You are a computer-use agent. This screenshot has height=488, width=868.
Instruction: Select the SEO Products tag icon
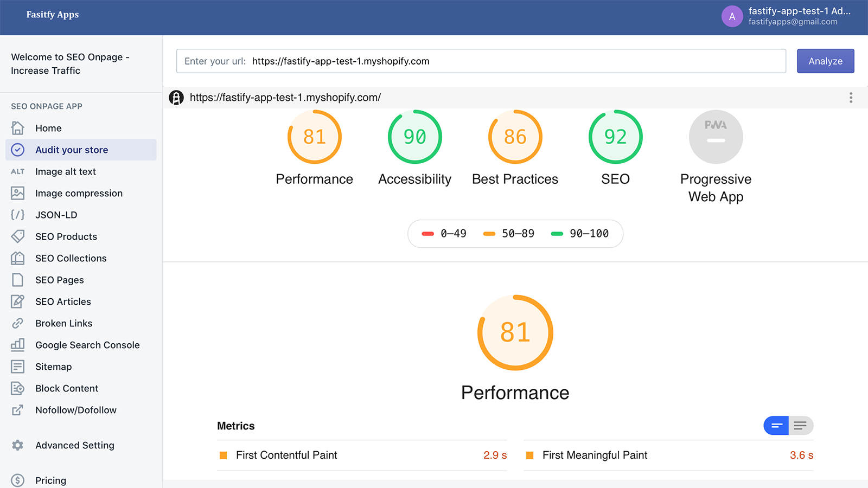(18, 236)
